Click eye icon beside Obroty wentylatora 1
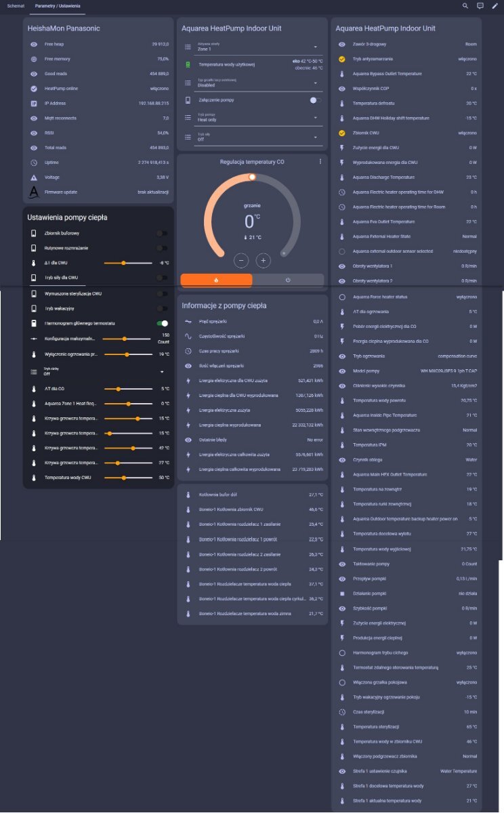The height and width of the screenshot is (813, 504). (x=342, y=266)
